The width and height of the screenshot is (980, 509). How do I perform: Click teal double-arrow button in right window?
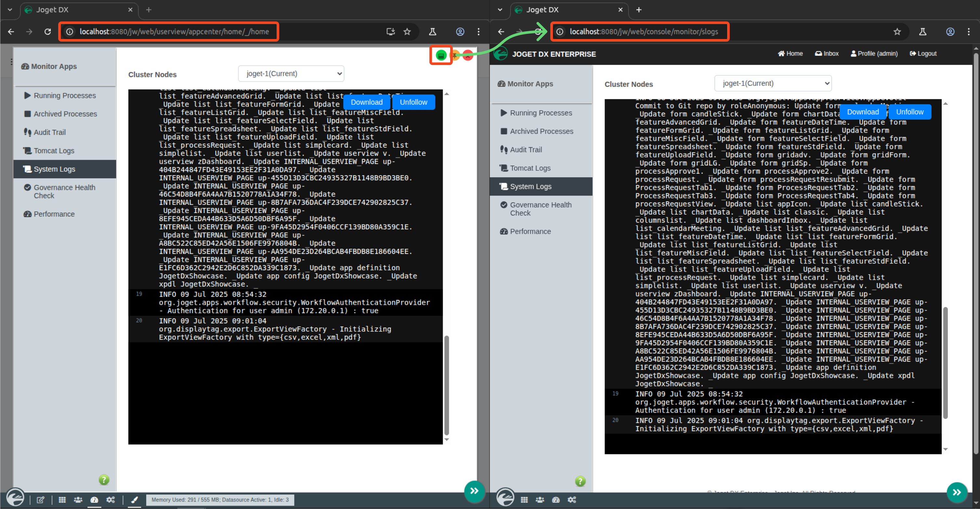(x=956, y=493)
